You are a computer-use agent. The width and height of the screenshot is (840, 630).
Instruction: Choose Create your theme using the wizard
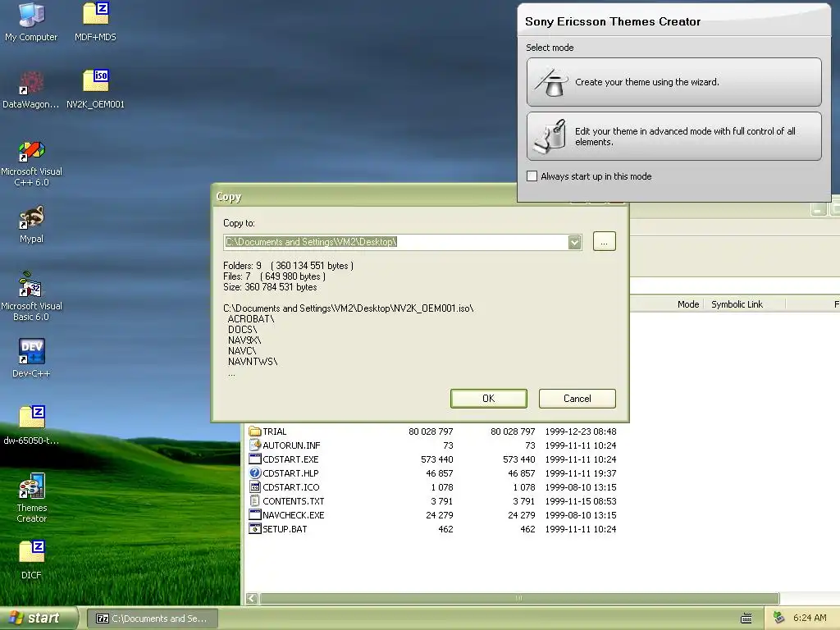pyautogui.click(x=674, y=82)
